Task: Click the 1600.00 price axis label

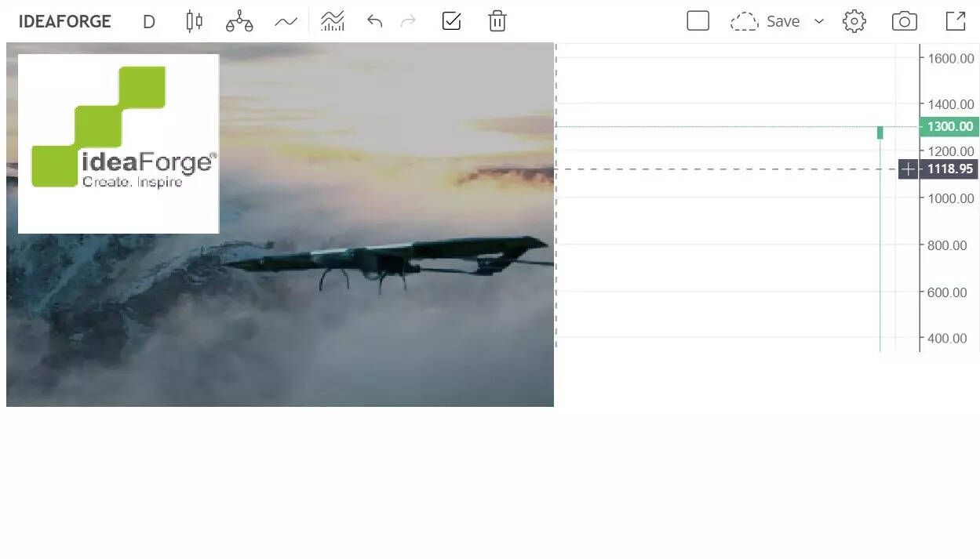Action: tap(951, 59)
